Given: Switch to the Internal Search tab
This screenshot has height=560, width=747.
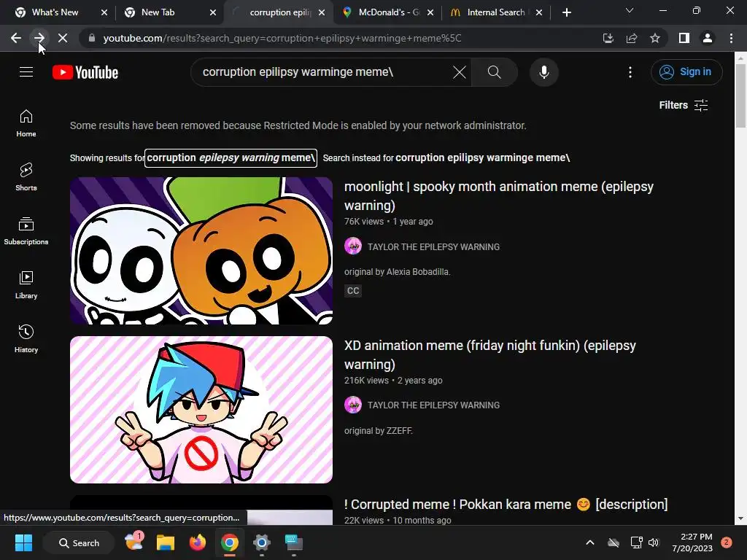Looking at the screenshot, I should 495,12.
